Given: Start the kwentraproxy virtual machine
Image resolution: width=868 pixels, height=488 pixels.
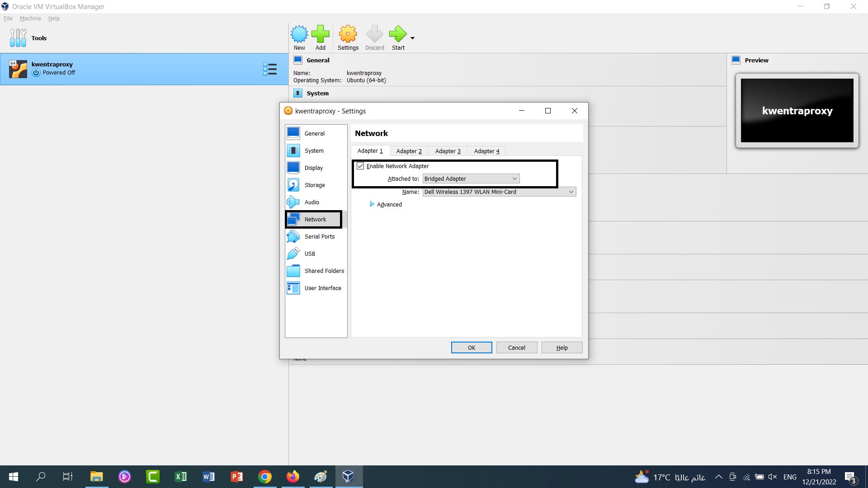Looking at the screenshot, I should pyautogui.click(x=398, y=38).
